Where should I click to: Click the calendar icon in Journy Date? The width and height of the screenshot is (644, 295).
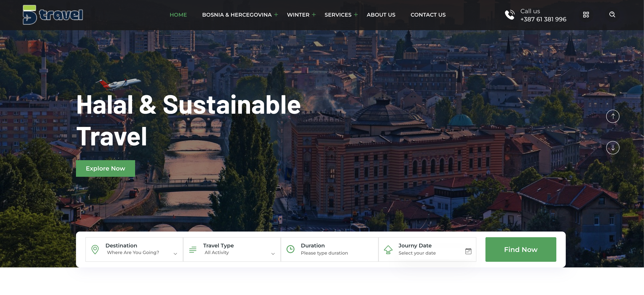[468, 251]
